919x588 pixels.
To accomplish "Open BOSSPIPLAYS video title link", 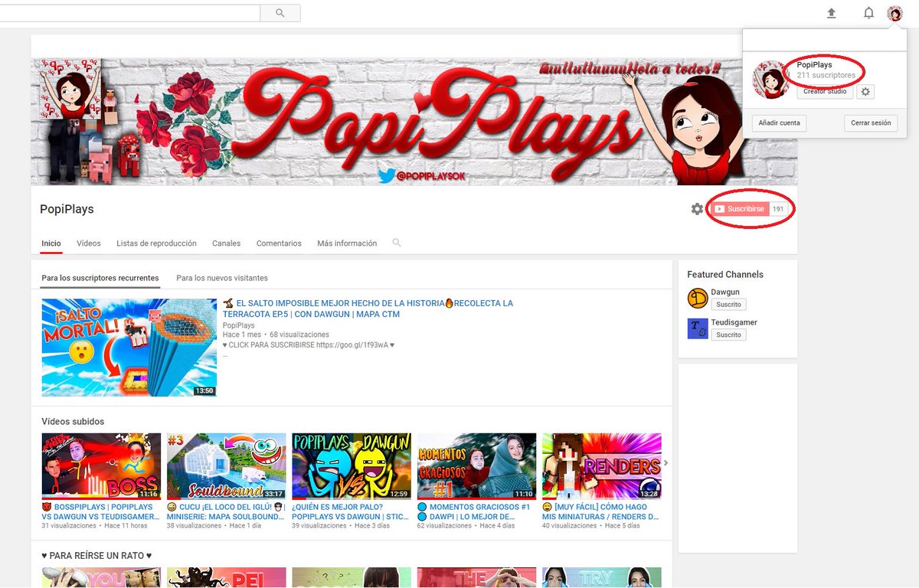I will point(100,511).
